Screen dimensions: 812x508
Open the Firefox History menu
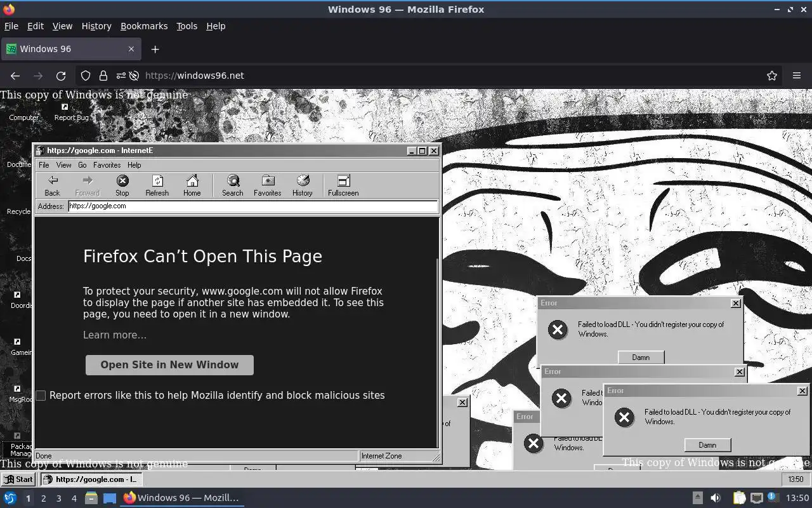[96, 26]
